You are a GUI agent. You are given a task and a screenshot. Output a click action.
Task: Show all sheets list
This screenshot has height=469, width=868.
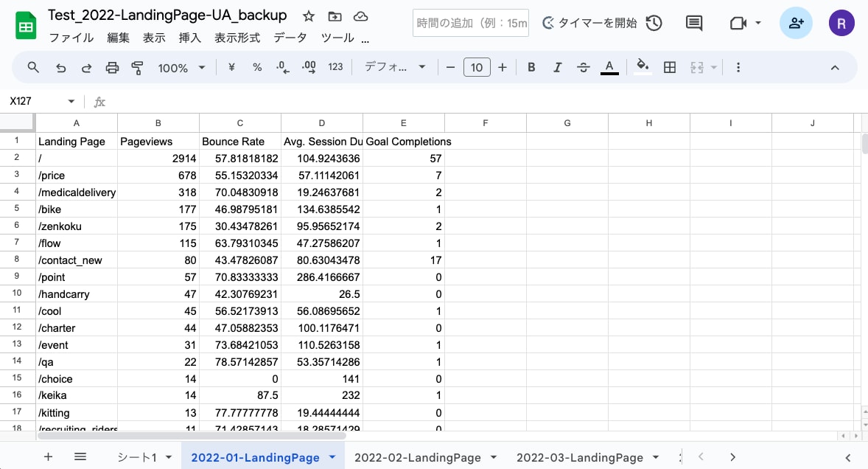point(80,456)
